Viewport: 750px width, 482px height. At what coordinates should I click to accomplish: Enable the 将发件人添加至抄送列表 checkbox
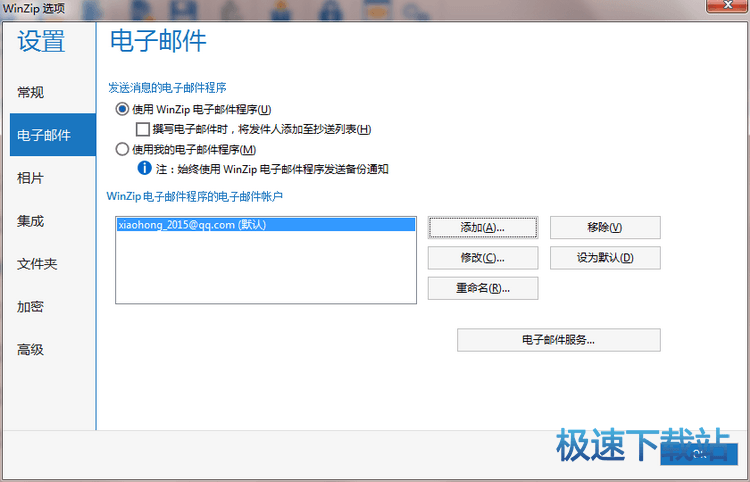coord(143,129)
